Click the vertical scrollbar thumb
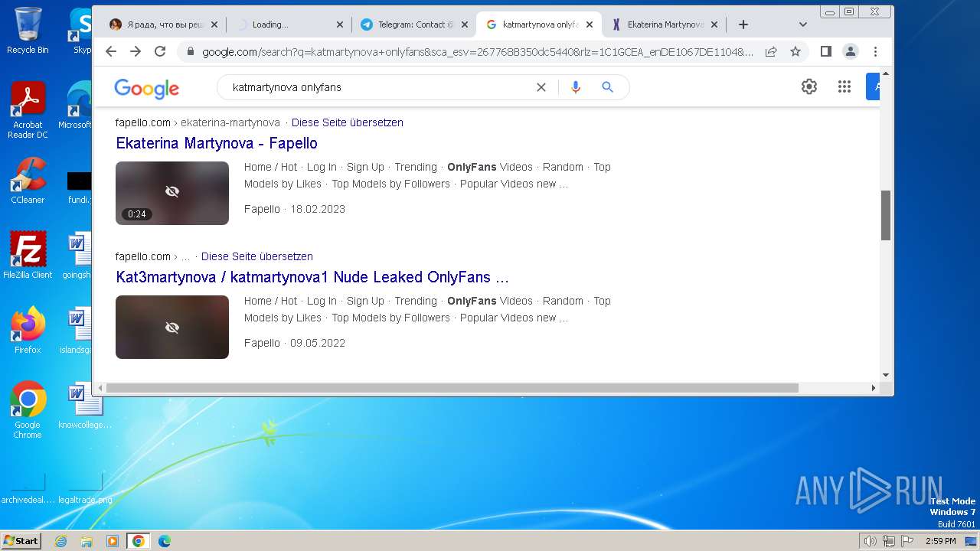 [886, 215]
